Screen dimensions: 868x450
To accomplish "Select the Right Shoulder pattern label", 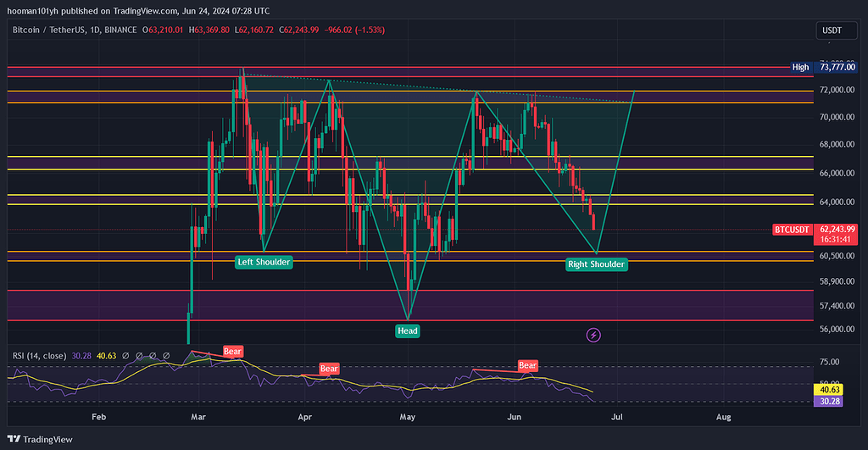I will tap(596, 264).
